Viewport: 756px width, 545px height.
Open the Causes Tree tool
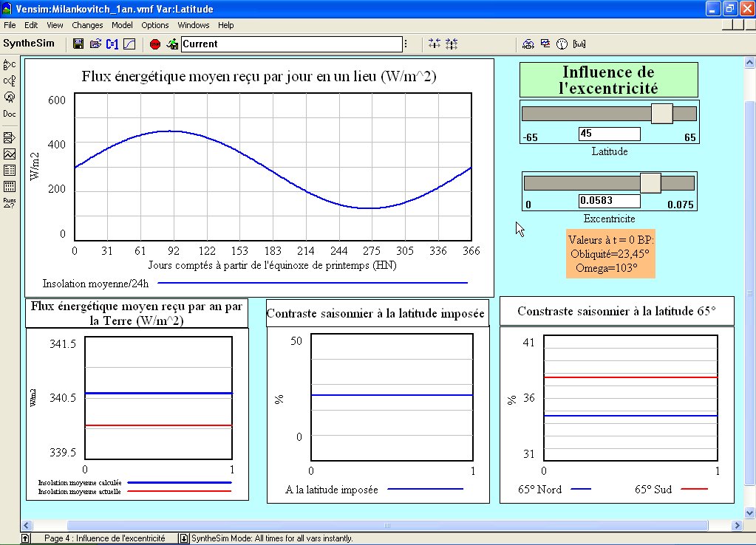tap(10, 65)
